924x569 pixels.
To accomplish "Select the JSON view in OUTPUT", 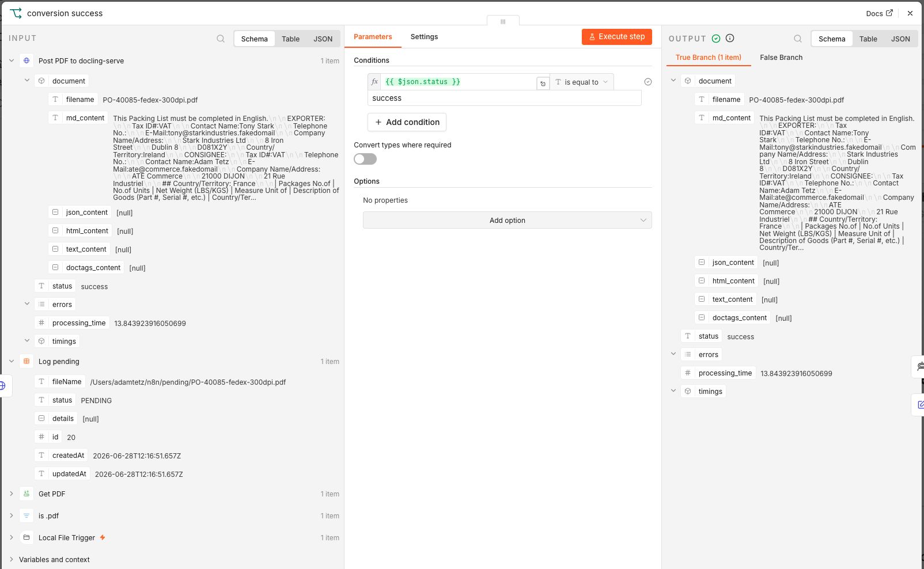I will click(x=900, y=39).
